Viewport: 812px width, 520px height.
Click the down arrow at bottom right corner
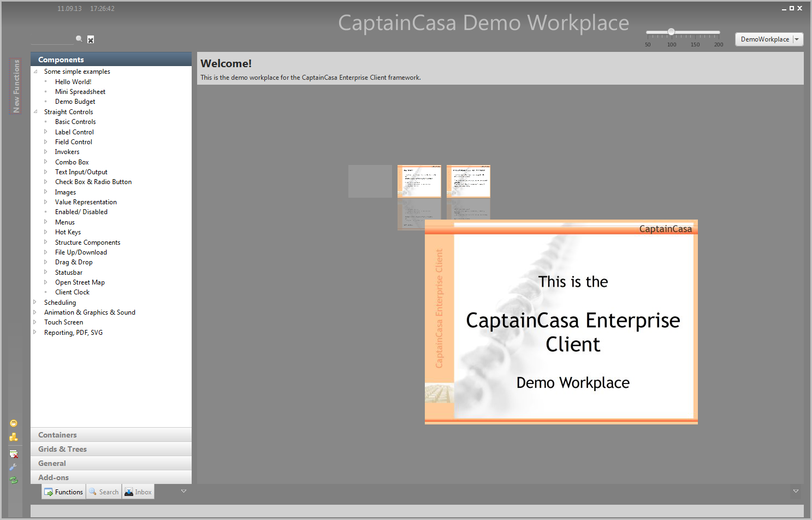[796, 491]
